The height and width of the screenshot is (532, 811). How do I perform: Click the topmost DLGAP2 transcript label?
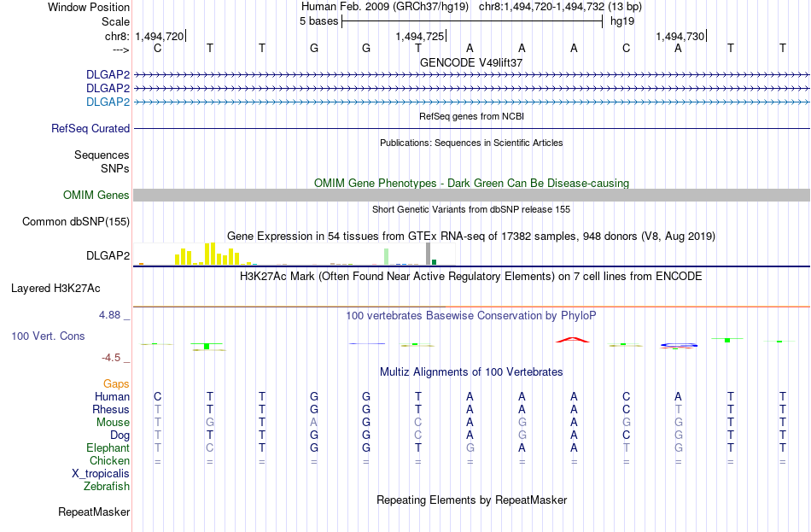[x=108, y=75]
